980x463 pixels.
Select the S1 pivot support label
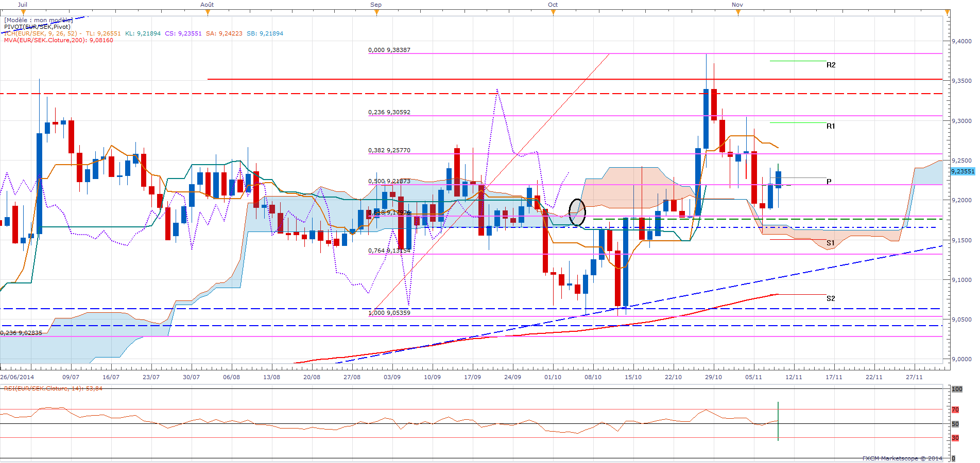click(830, 243)
